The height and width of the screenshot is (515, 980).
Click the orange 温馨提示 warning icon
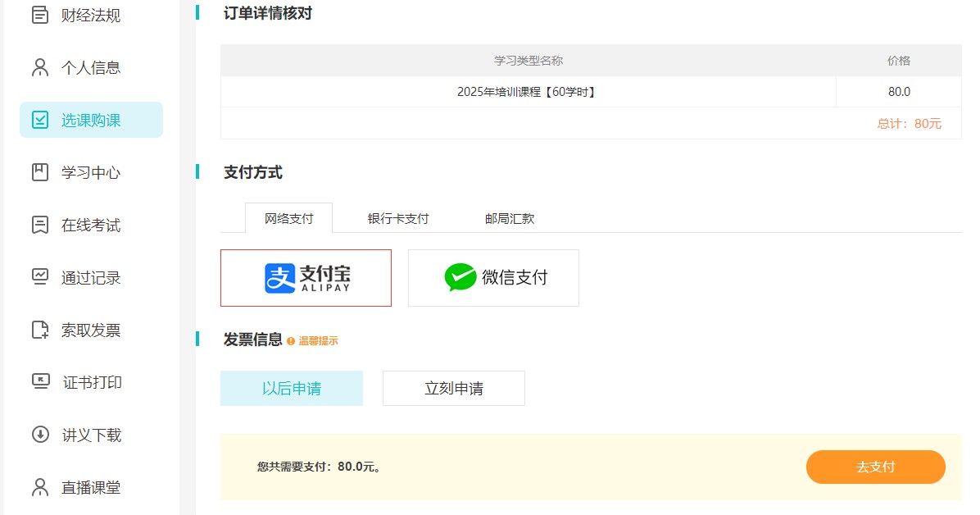(x=291, y=341)
